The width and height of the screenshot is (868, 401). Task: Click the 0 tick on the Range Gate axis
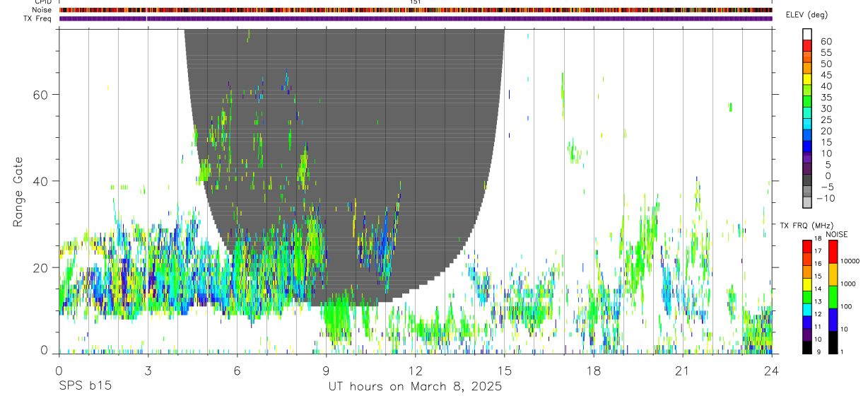click(45, 349)
